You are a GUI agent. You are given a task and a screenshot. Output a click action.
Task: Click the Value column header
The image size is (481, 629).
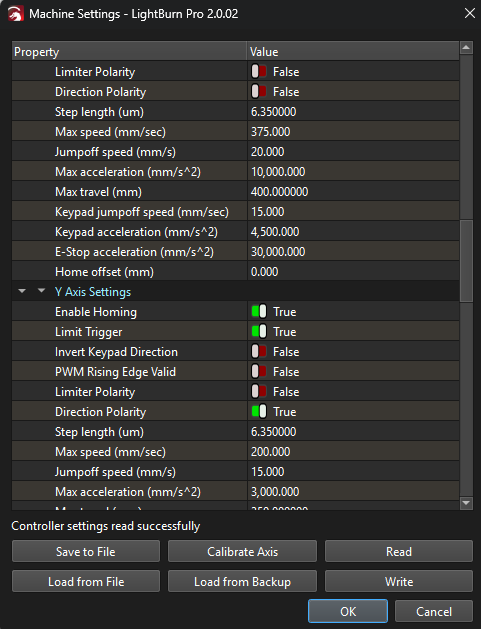(x=353, y=51)
